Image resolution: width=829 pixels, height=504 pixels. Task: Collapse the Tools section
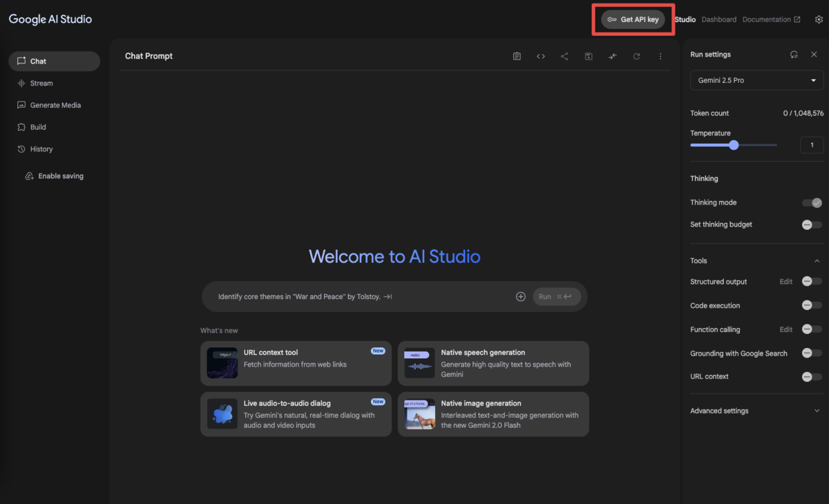[x=817, y=261]
